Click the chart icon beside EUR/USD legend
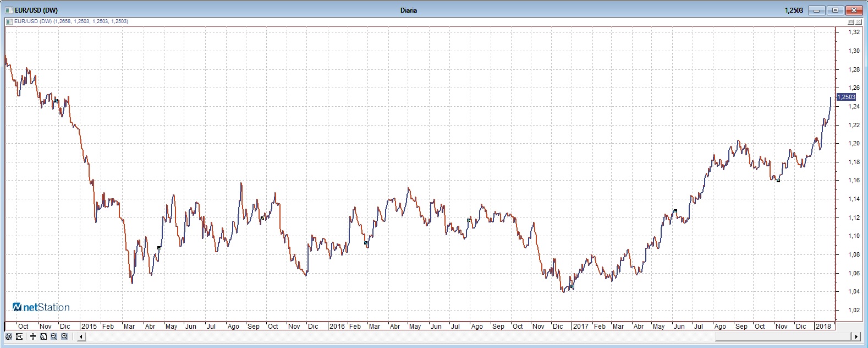 coord(9,21)
